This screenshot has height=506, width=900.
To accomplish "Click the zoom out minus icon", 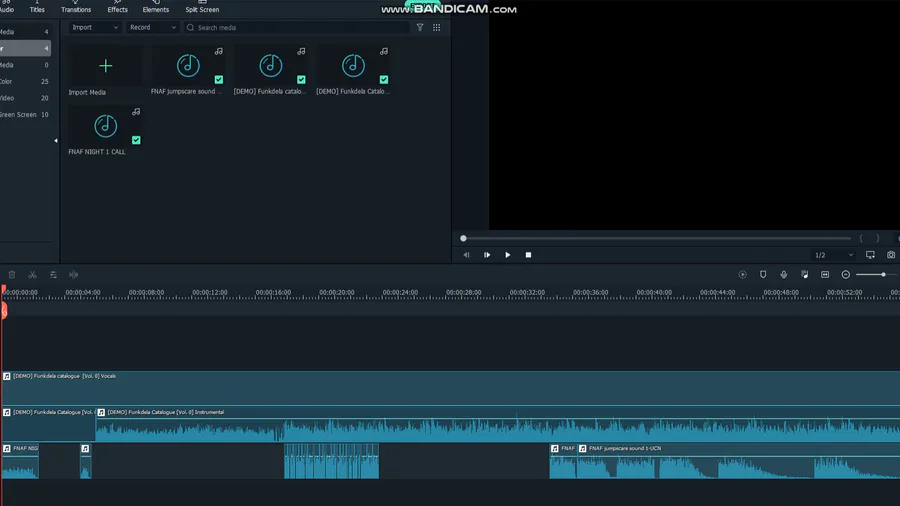I will (846, 275).
